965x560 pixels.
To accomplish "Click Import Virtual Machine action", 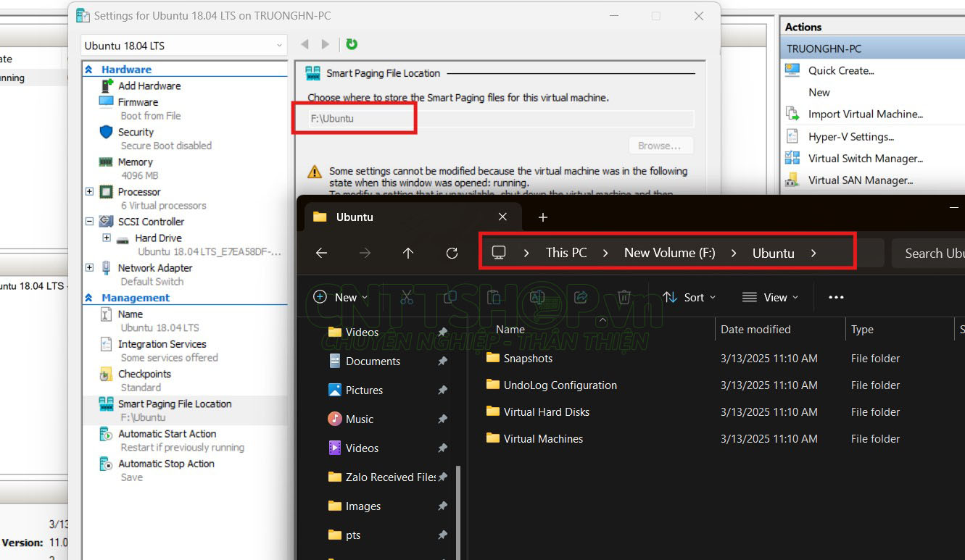I will [x=866, y=114].
